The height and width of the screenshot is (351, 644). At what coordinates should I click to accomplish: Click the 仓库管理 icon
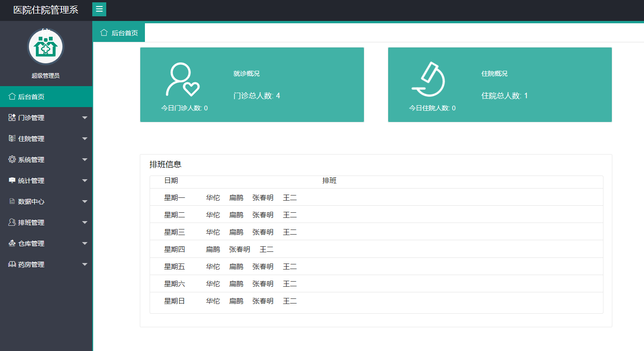point(12,243)
